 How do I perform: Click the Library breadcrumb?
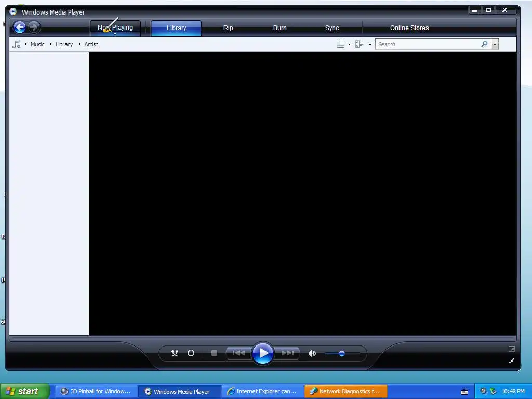pos(64,44)
